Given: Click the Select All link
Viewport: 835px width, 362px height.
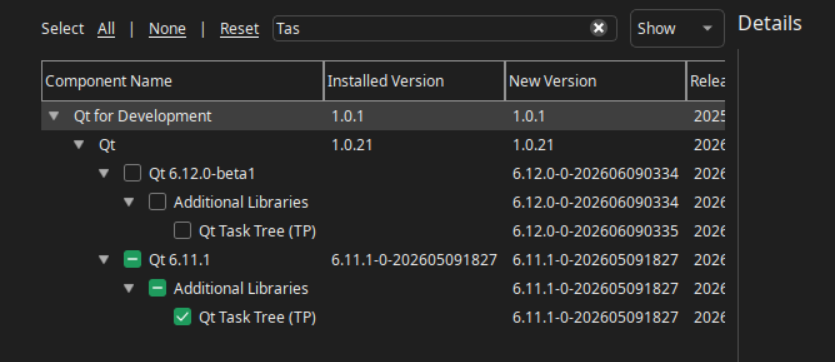Looking at the screenshot, I should point(106,29).
